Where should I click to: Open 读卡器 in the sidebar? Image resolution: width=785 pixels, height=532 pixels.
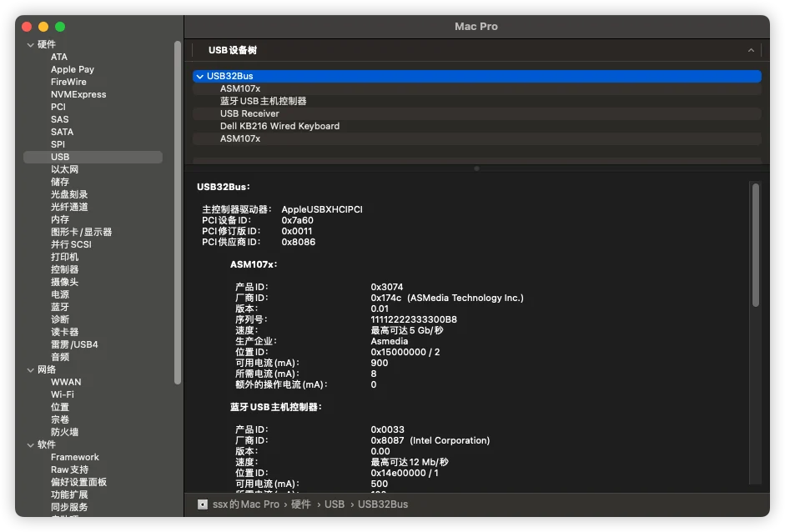click(x=64, y=333)
